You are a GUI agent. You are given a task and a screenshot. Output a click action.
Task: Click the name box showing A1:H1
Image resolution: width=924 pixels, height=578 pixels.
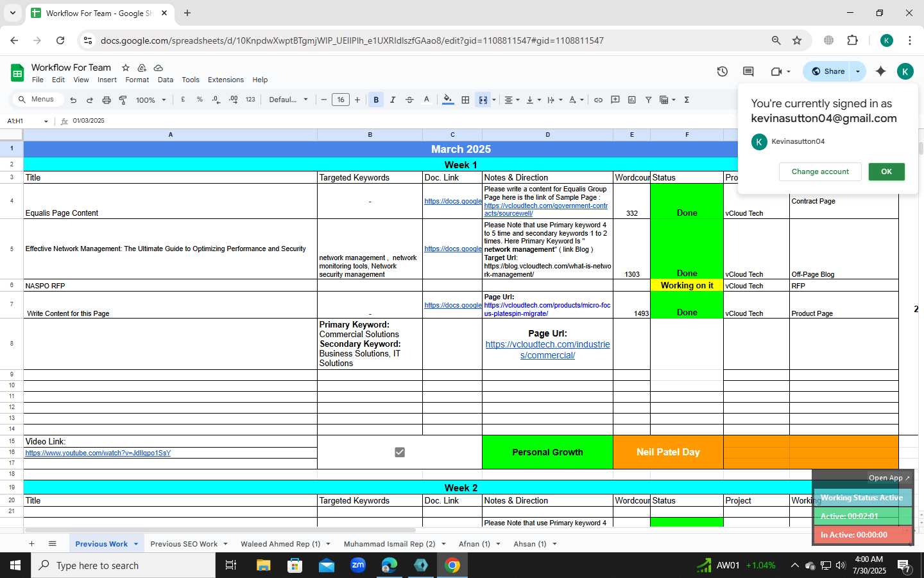point(28,121)
